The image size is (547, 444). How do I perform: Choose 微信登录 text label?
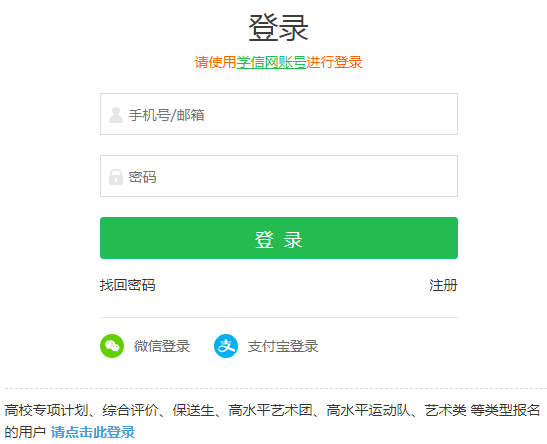pos(162,346)
